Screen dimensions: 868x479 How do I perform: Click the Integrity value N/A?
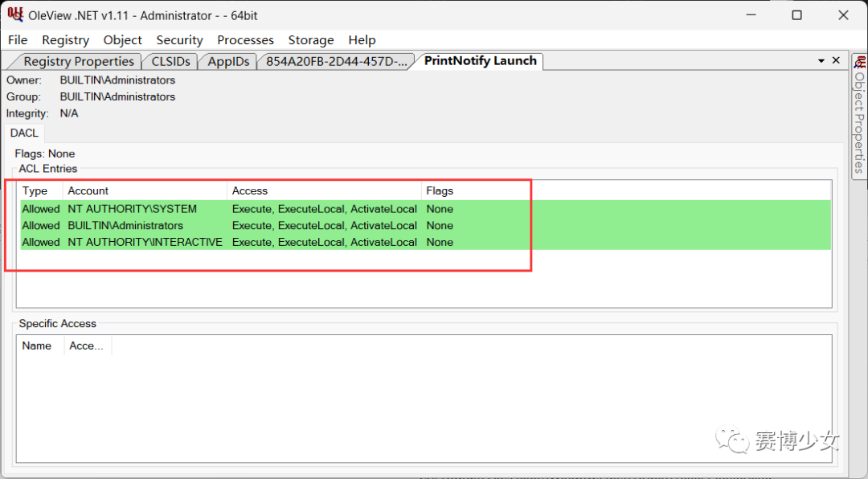pos(69,113)
